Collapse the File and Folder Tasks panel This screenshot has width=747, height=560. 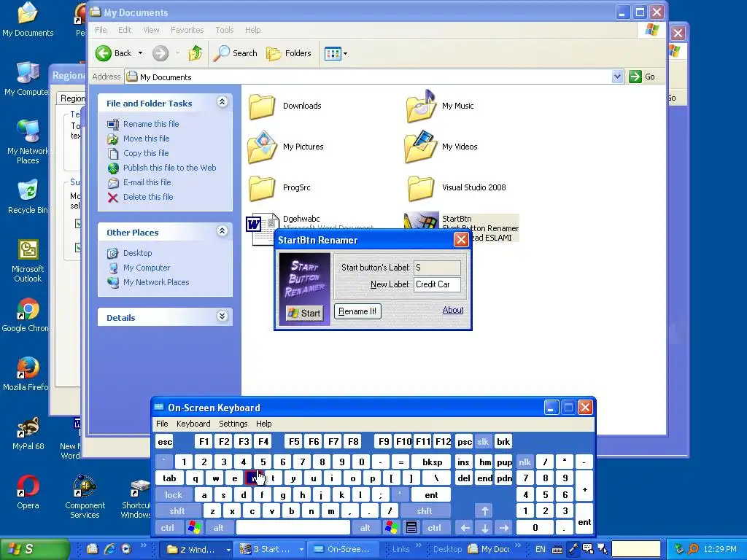[x=222, y=102]
